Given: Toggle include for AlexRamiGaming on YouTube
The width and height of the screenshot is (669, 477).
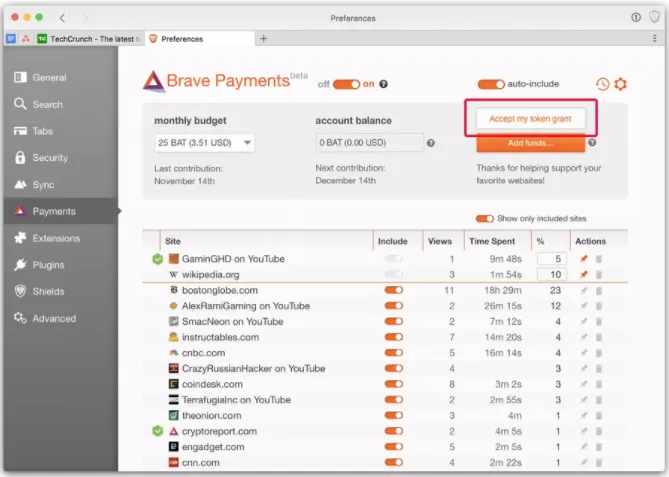Looking at the screenshot, I should click(x=394, y=305).
